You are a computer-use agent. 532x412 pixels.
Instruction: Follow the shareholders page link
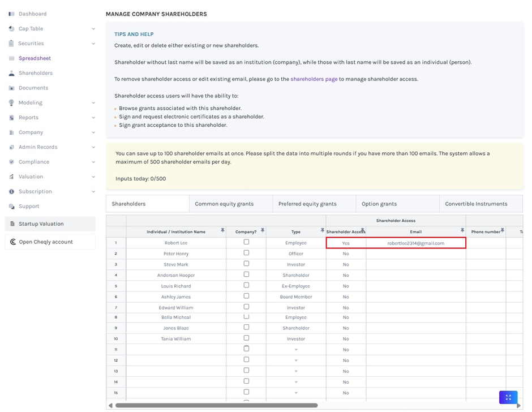[x=314, y=79]
